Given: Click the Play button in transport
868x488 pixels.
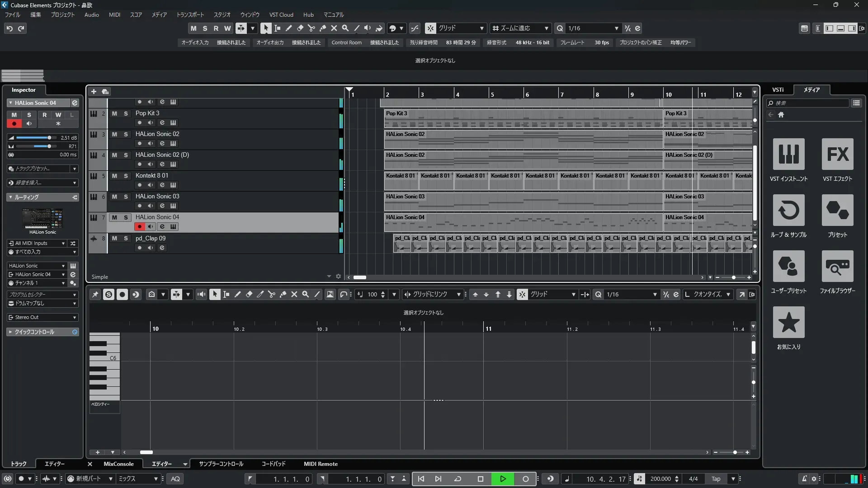Looking at the screenshot, I should pyautogui.click(x=503, y=479).
